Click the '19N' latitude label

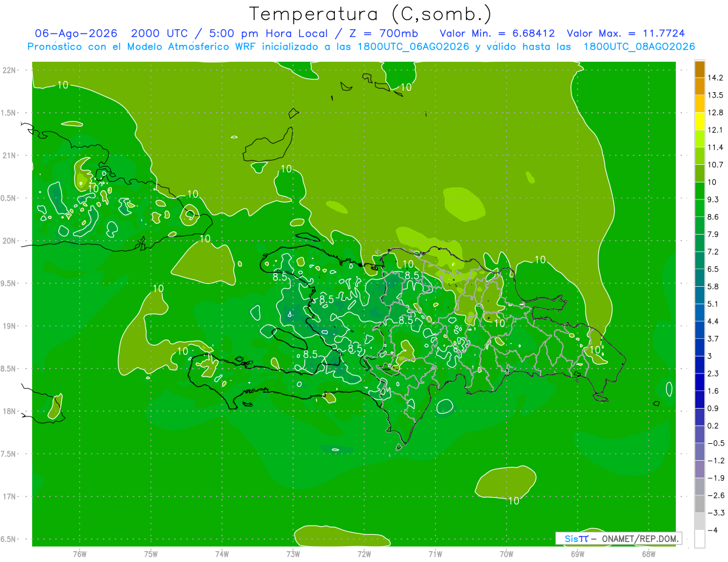click(8, 326)
